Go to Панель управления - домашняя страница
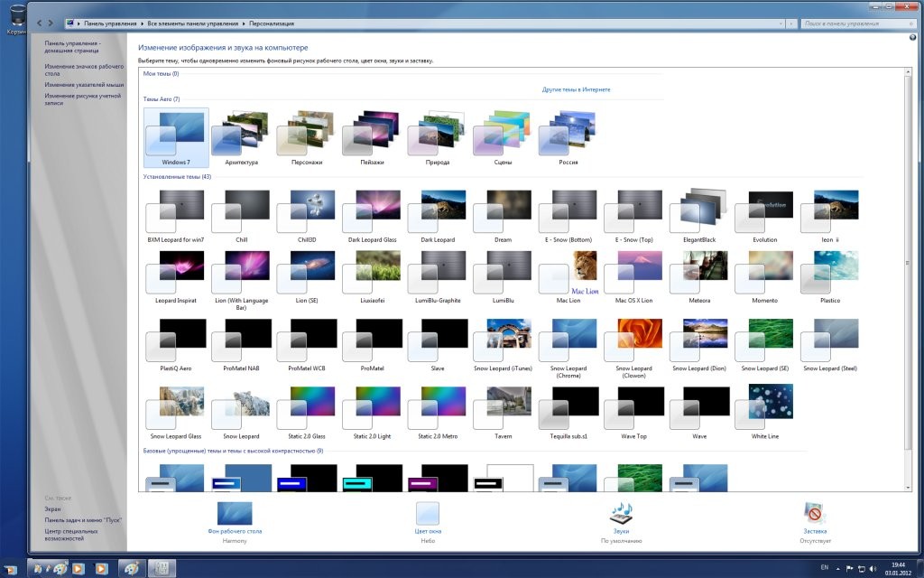This screenshot has width=924, height=578. (72, 47)
